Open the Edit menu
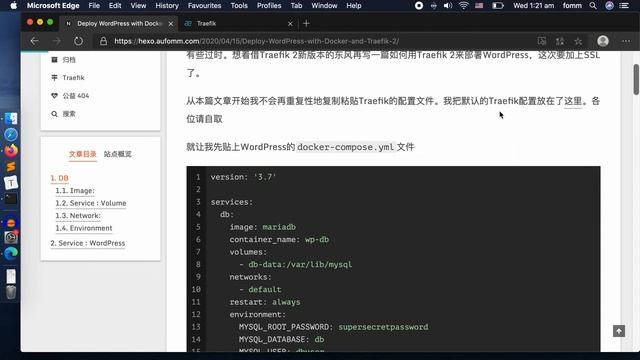The image size is (640, 360). click(x=115, y=6)
